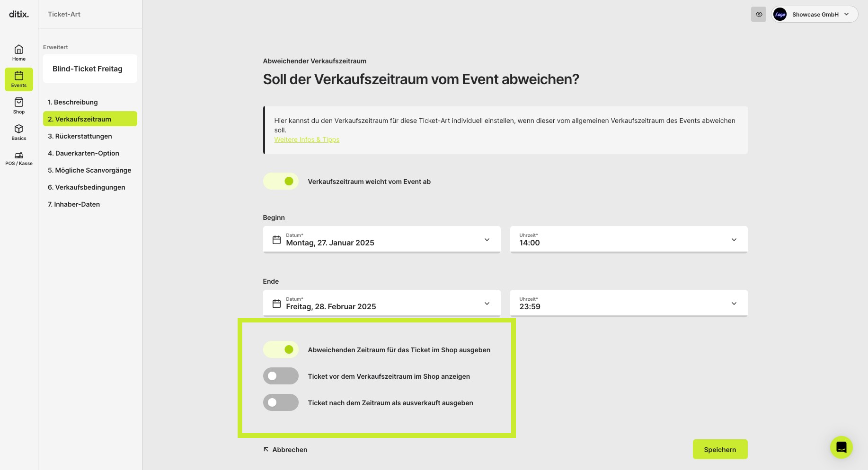Select the Events calendar icon
The image size is (868, 470).
pyautogui.click(x=19, y=76)
